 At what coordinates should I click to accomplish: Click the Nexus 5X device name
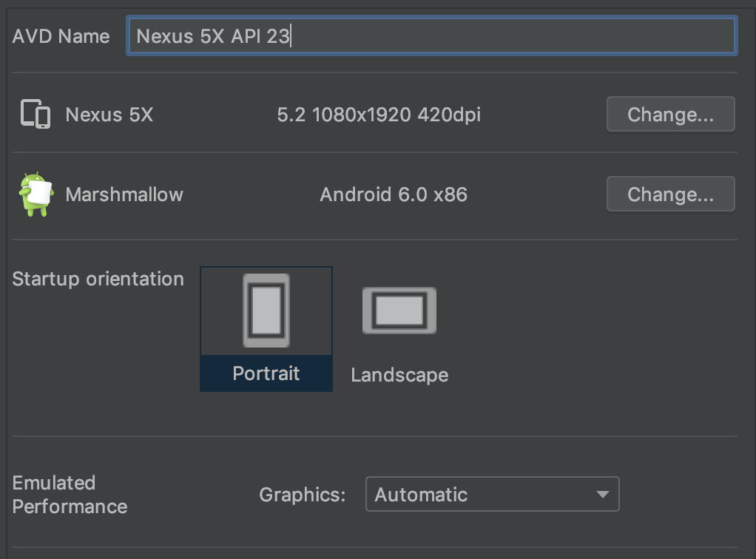[109, 115]
